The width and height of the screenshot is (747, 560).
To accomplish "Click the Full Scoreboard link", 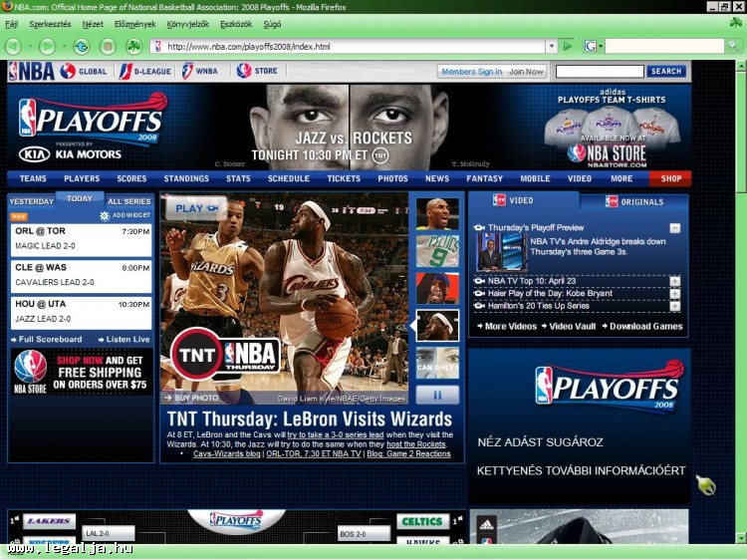I will (48, 340).
